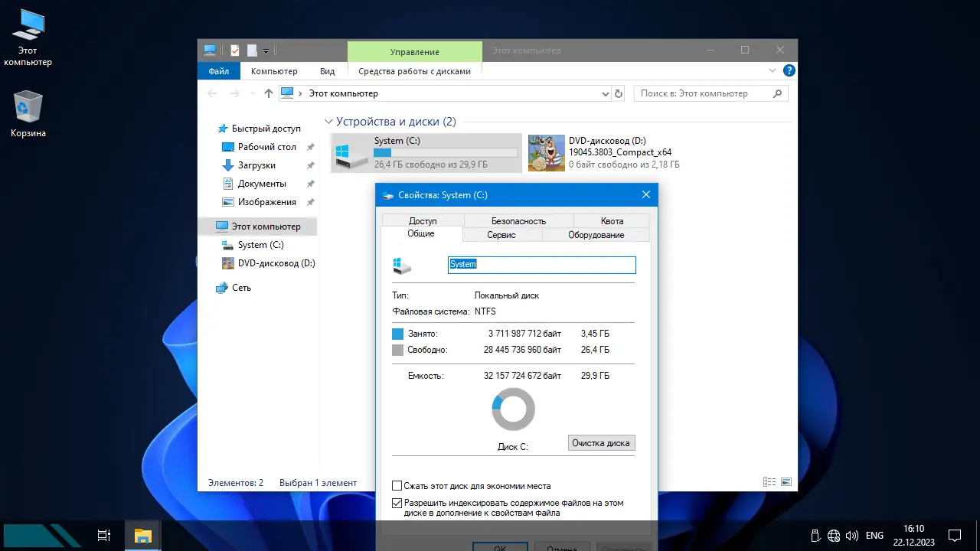Refresh the Этот компьютер folder view
This screenshot has width=980, height=551.
point(619,93)
